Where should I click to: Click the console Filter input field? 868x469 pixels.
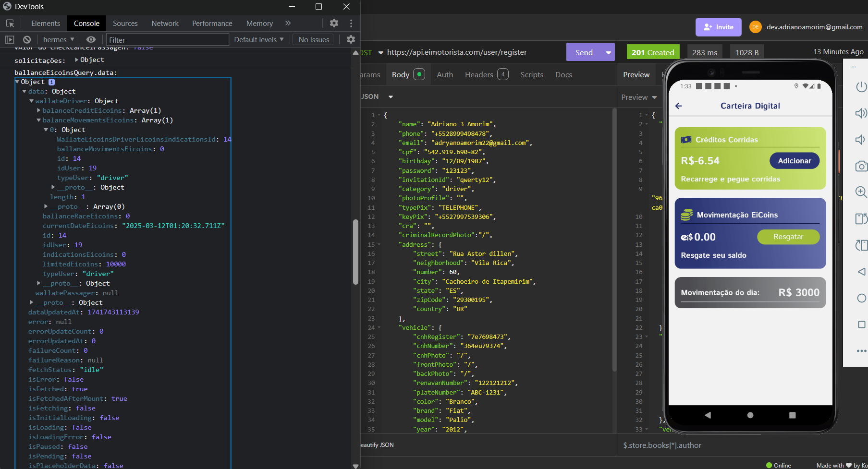(x=167, y=40)
